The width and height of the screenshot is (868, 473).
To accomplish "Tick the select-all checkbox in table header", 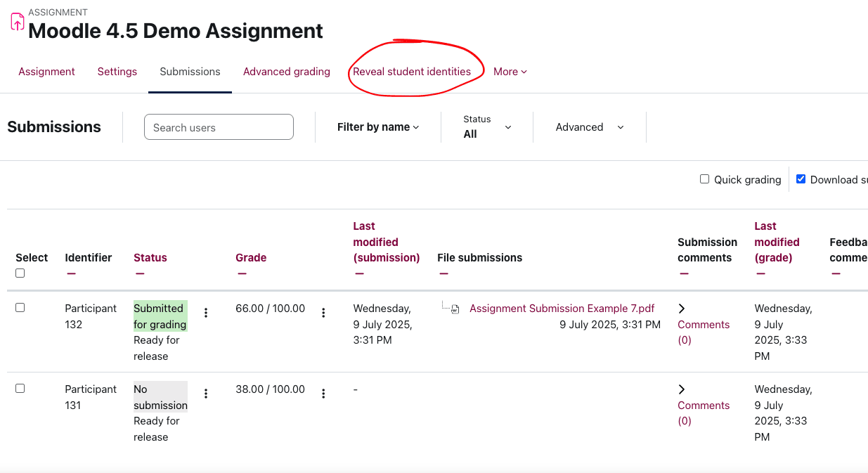I will (20, 273).
